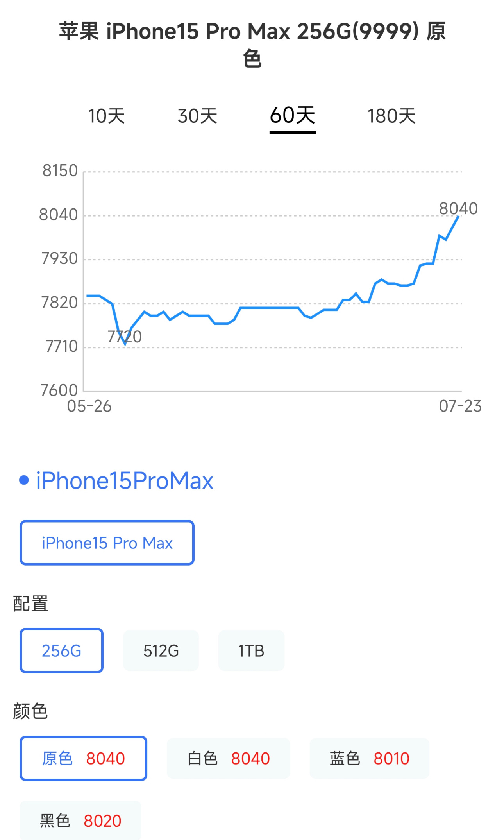Screen dimensions: 504x840
Task: Switch to the 180天 price range tab
Action: pos(391,116)
